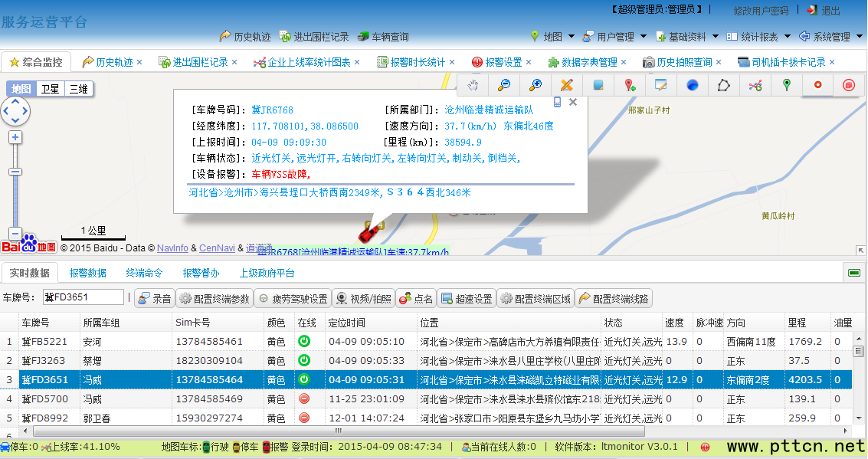Click the map zoom slider handle
Viewport: 868px width, 459px height.
15,172
